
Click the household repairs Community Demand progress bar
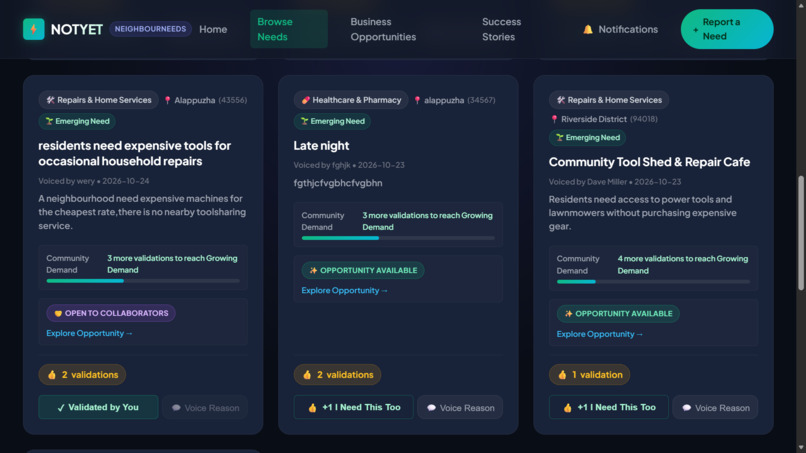(x=143, y=281)
